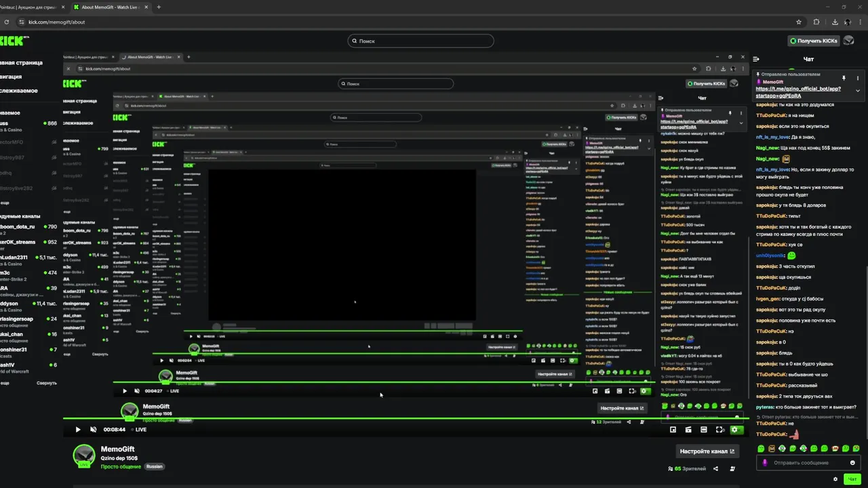The height and width of the screenshot is (488, 868).
Task: Focus the outermost Поиск search field
Action: point(420,41)
